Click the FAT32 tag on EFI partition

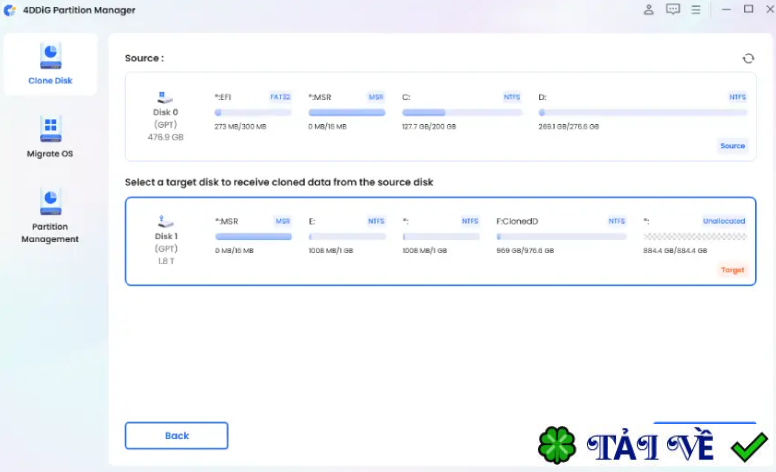click(280, 97)
